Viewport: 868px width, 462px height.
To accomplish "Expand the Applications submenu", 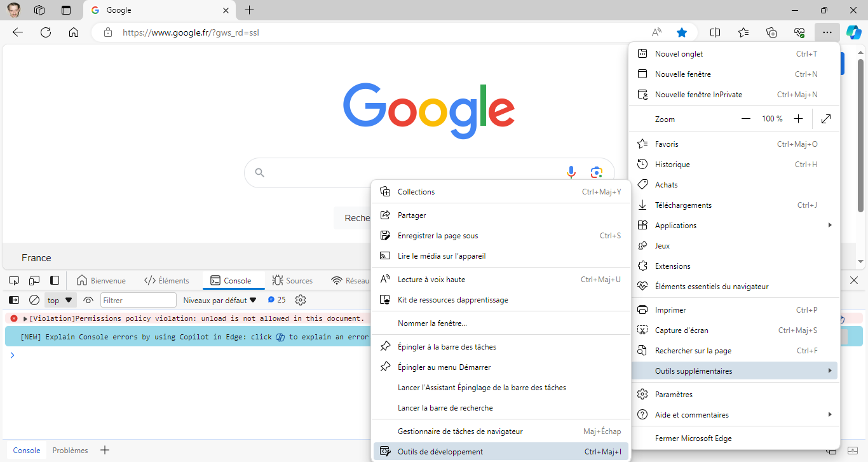I will click(734, 226).
